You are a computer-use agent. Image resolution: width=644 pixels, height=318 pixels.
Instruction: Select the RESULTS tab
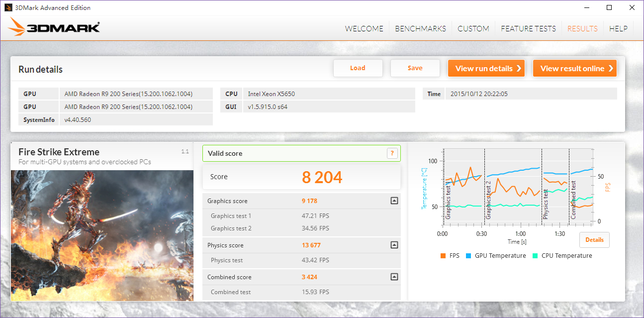(582, 28)
